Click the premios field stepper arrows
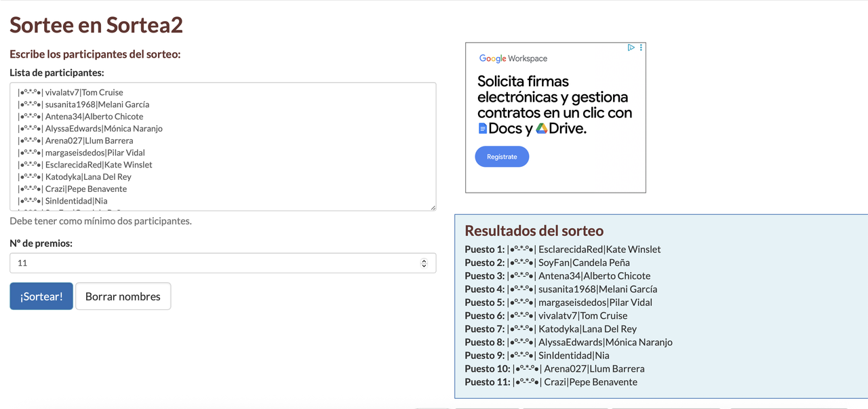The height and width of the screenshot is (409, 868). tap(425, 263)
